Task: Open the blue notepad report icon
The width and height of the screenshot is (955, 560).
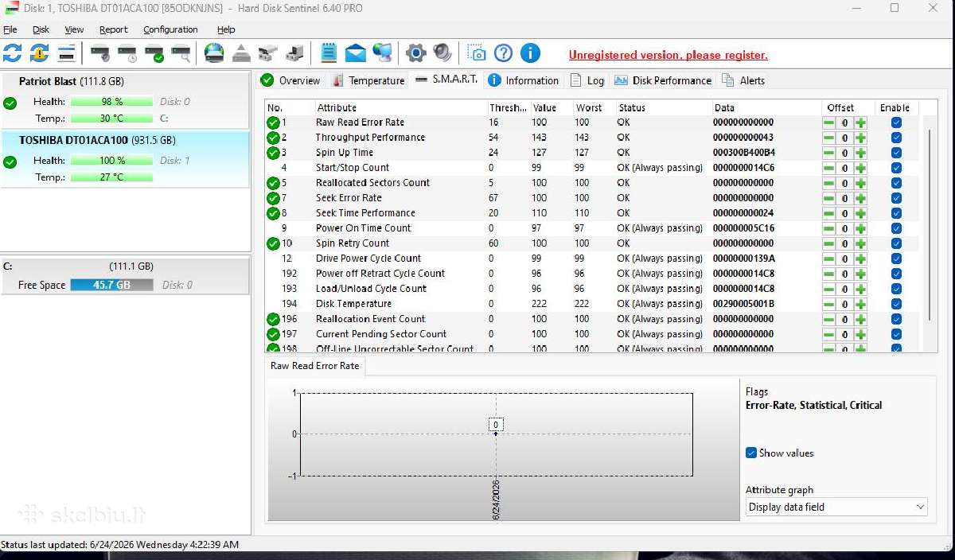Action: [329, 53]
